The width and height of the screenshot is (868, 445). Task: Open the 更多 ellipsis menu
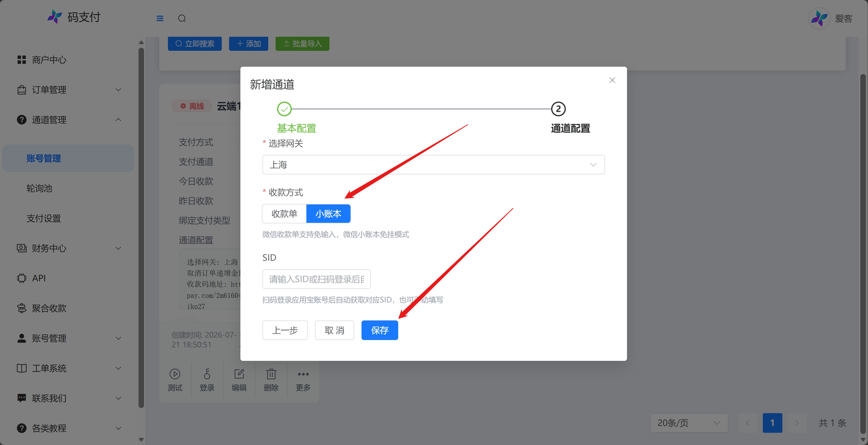[303, 374]
